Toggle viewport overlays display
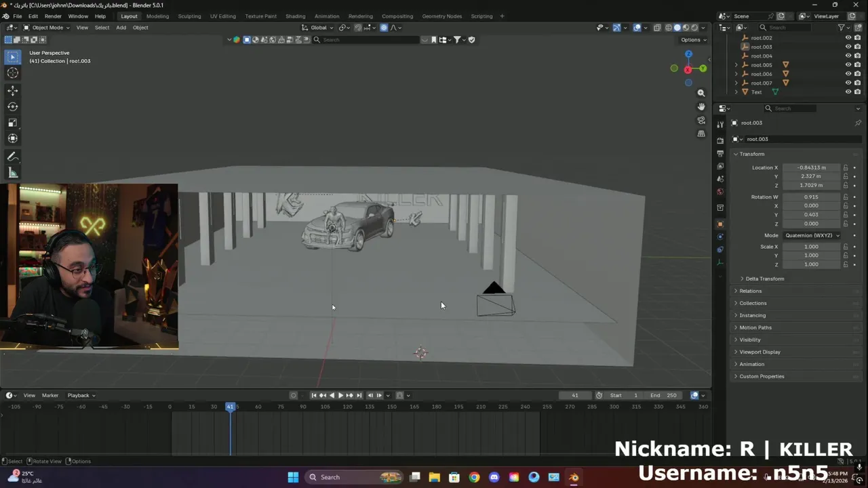The height and width of the screenshot is (488, 868). pos(637,28)
